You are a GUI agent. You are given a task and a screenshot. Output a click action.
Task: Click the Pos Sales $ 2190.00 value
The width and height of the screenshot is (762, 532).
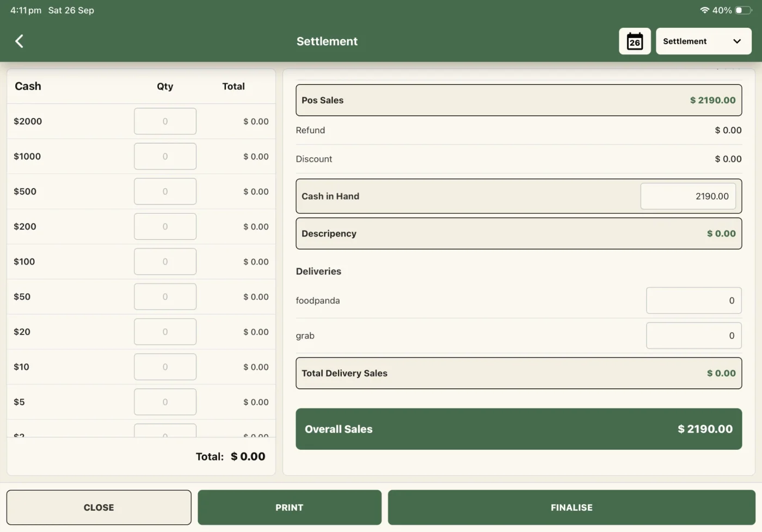pyautogui.click(x=712, y=100)
